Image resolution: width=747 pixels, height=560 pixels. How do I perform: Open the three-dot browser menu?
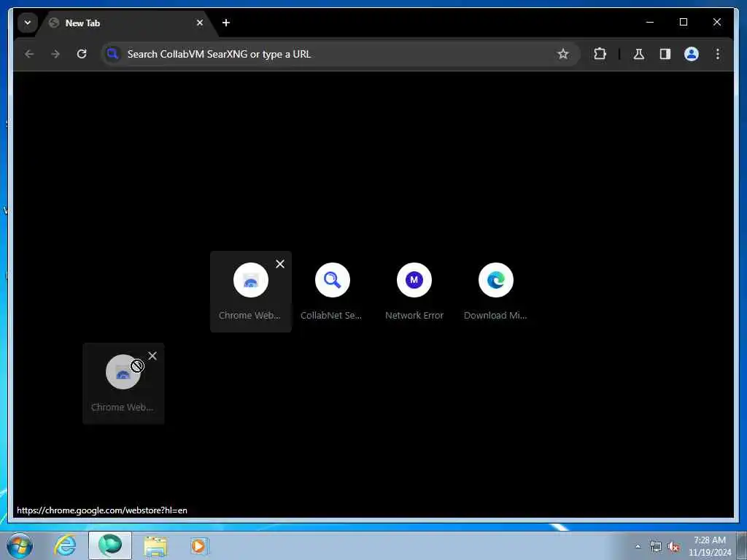(x=718, y=54)
